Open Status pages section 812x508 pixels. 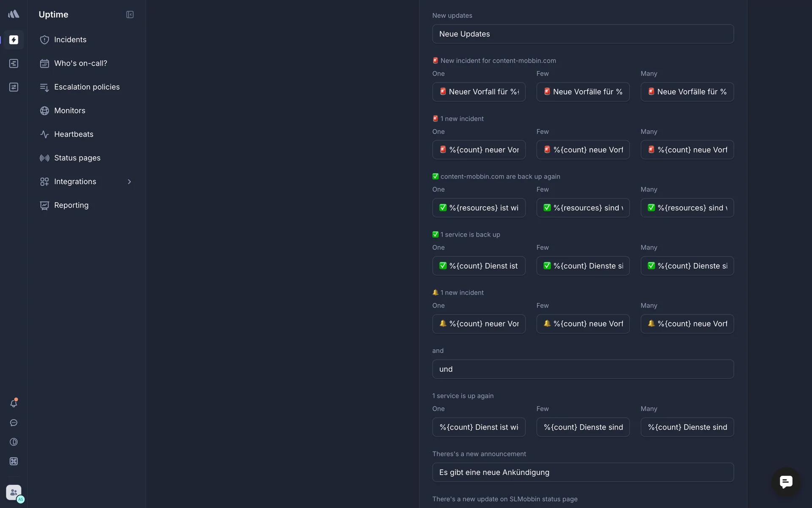[x=77, y=158]
